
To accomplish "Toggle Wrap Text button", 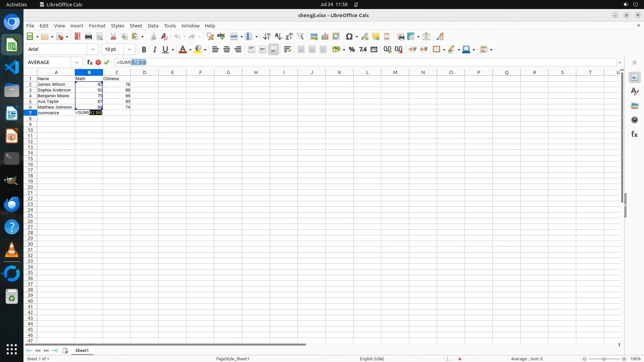I will click(x=287, y=50).
